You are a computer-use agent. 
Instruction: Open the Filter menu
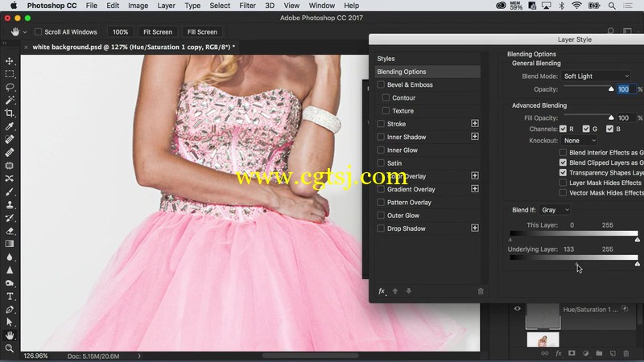[x=247, y=6]
